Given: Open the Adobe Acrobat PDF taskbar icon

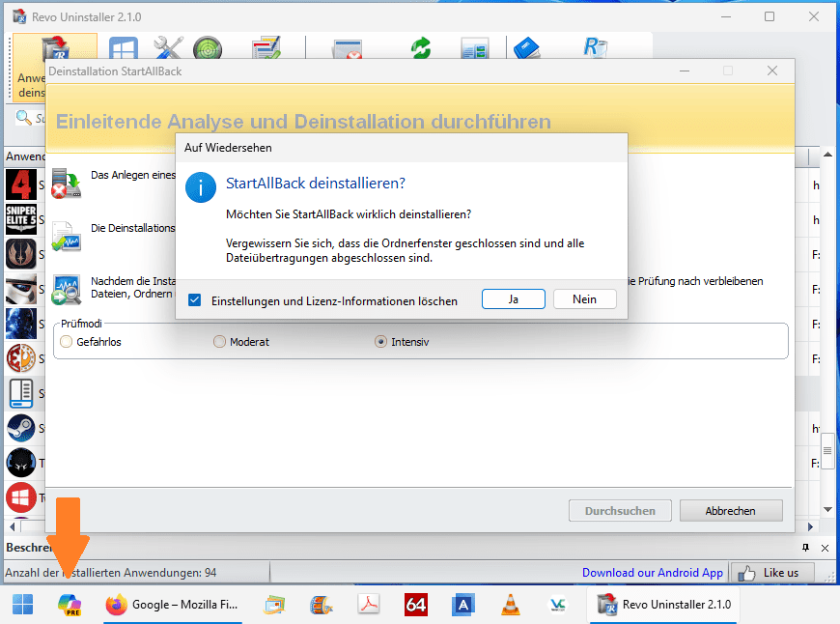Looking at the screenshot, I should (369, 604).
